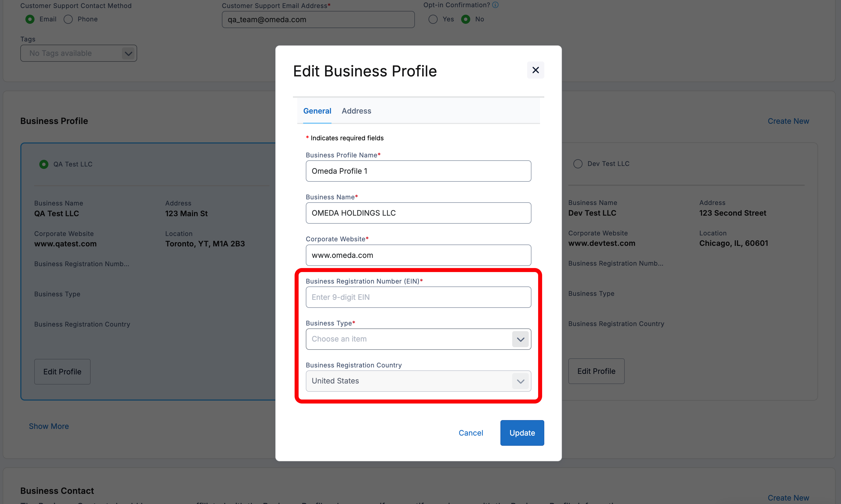Click the EIN input field
The width and height of the screenshot is (841, 504).
click(x=418, y=297)
